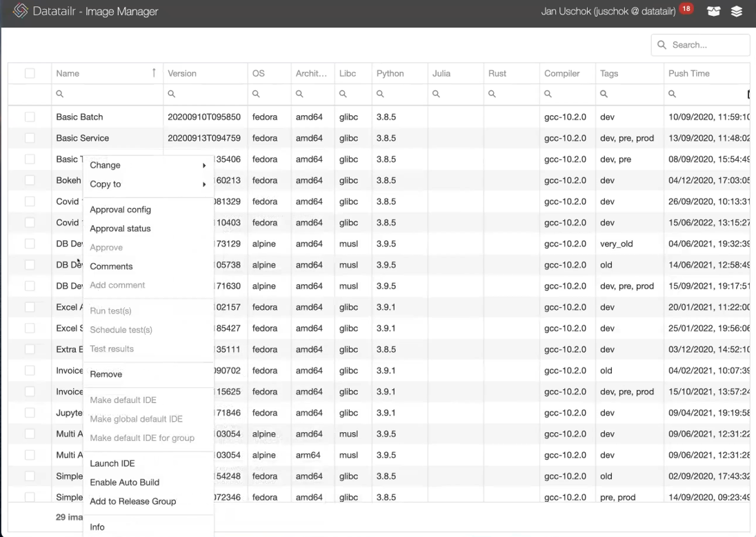Click filter search icon under Name column

pyautogui.click(x=60, y=94)
